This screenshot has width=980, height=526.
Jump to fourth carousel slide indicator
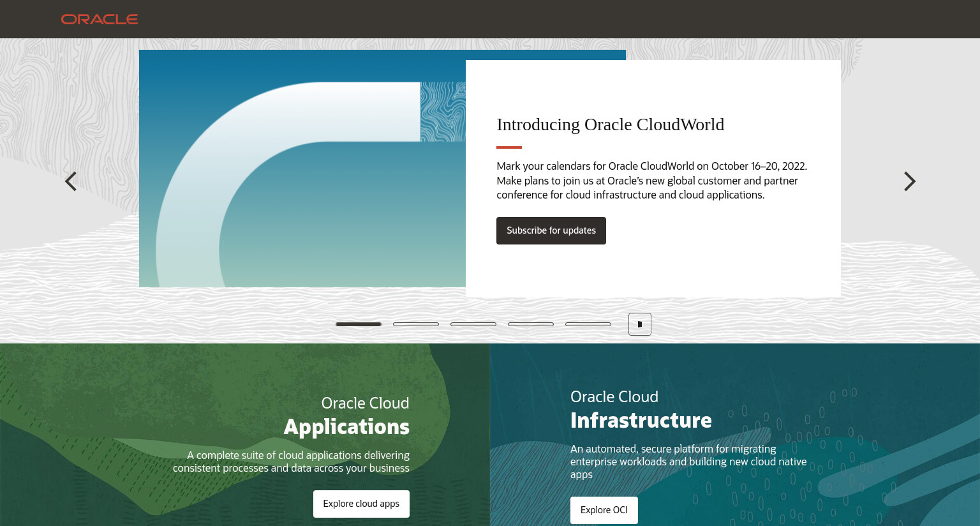point(531,324)
